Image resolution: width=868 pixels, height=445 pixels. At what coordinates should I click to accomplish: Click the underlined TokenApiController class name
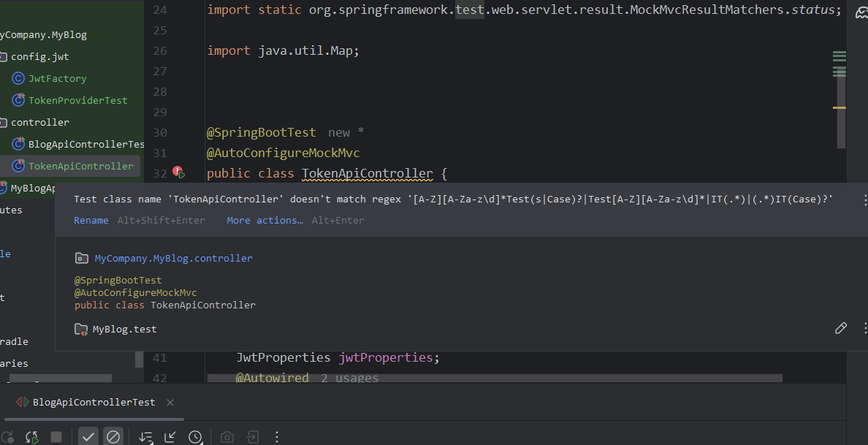tap(367, 173)
